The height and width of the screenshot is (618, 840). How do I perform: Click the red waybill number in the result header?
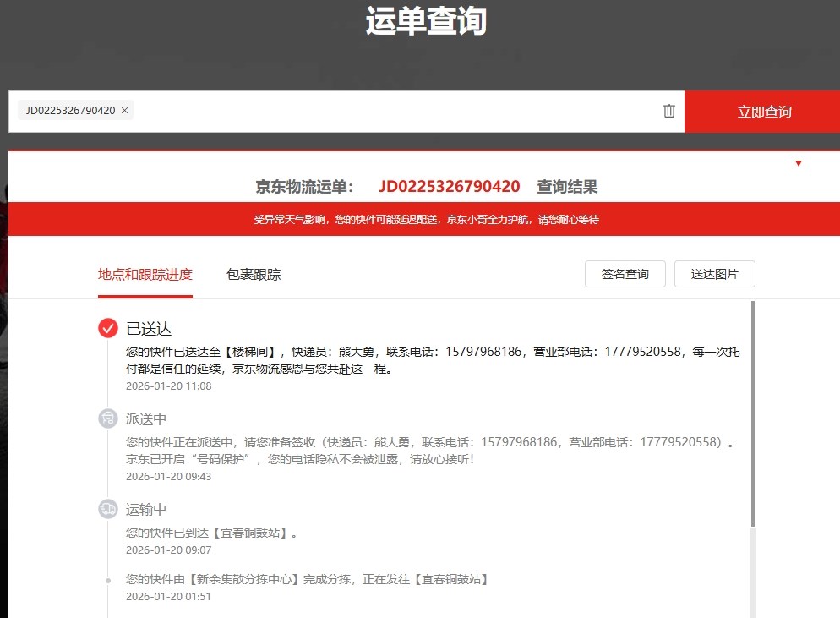[x=449, y=187]
